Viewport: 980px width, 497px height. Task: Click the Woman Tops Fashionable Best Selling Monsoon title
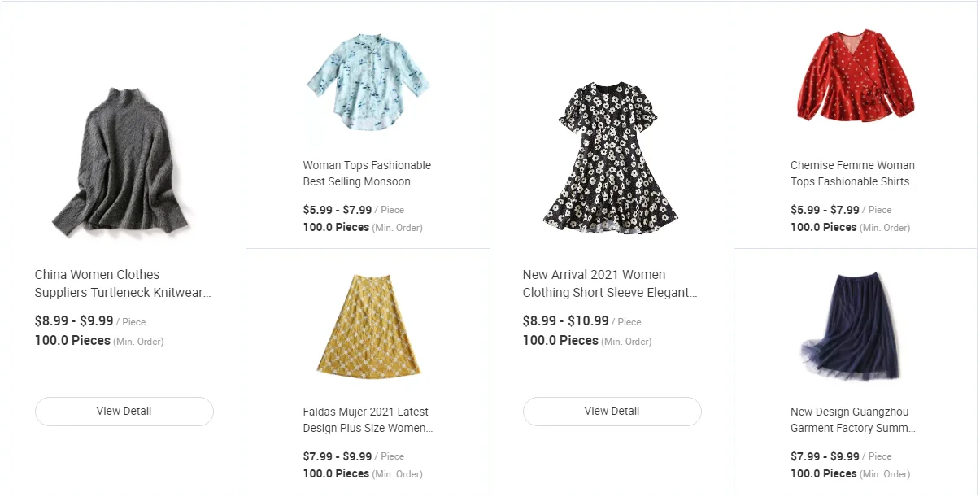click(x=367, y=173)
